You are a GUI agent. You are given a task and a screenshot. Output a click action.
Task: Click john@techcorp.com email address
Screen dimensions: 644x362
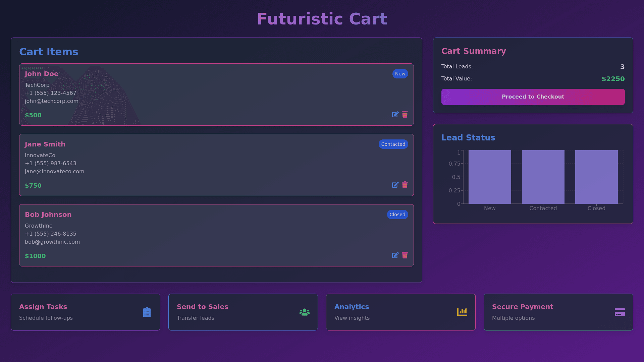point(52,101)
